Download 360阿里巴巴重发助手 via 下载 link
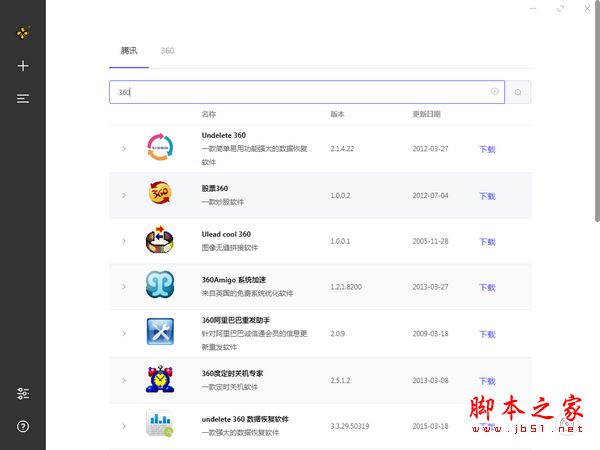Image resolution: width=600 pixels, height=450 pixels. click(488, 334)
